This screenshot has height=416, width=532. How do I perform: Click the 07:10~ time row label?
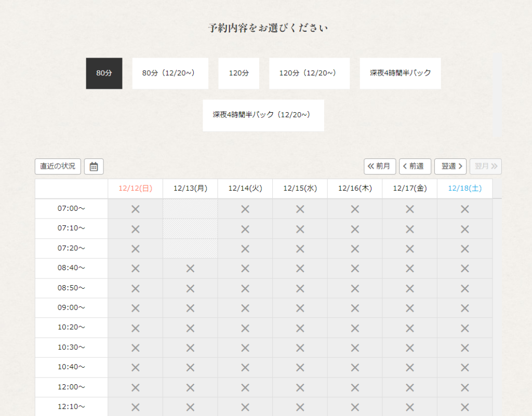point(71,229)
